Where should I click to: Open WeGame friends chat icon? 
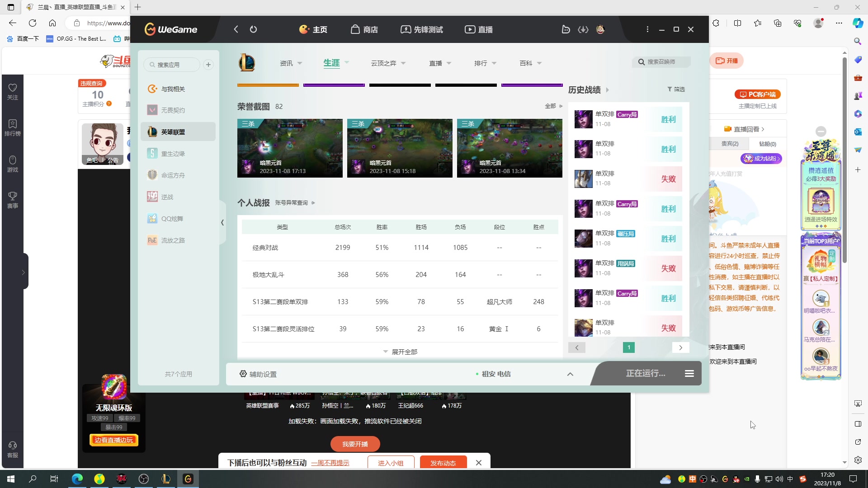point(566,29)
